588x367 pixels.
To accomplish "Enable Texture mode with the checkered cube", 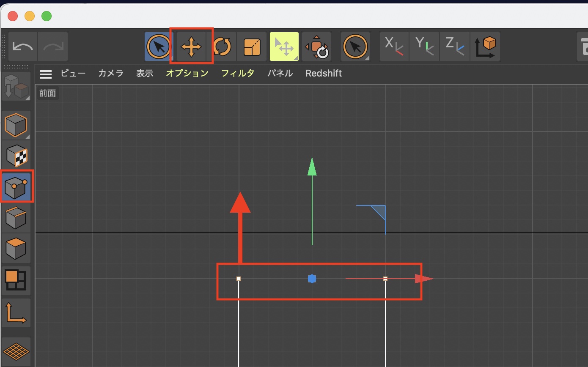I will click(16, 156).
